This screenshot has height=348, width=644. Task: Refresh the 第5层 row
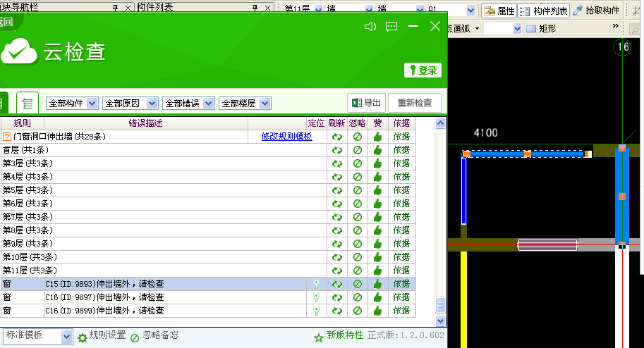tap(337, 190)
